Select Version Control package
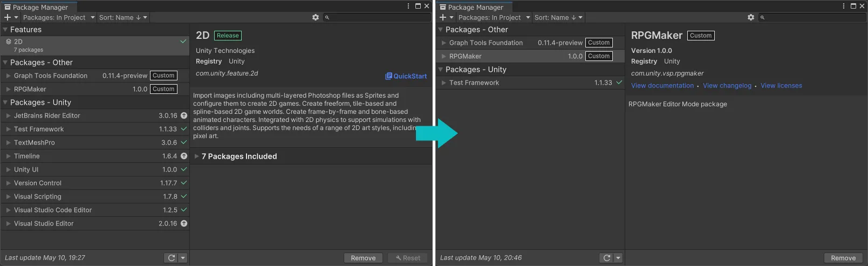868x266 pixels. click(95, 183)
